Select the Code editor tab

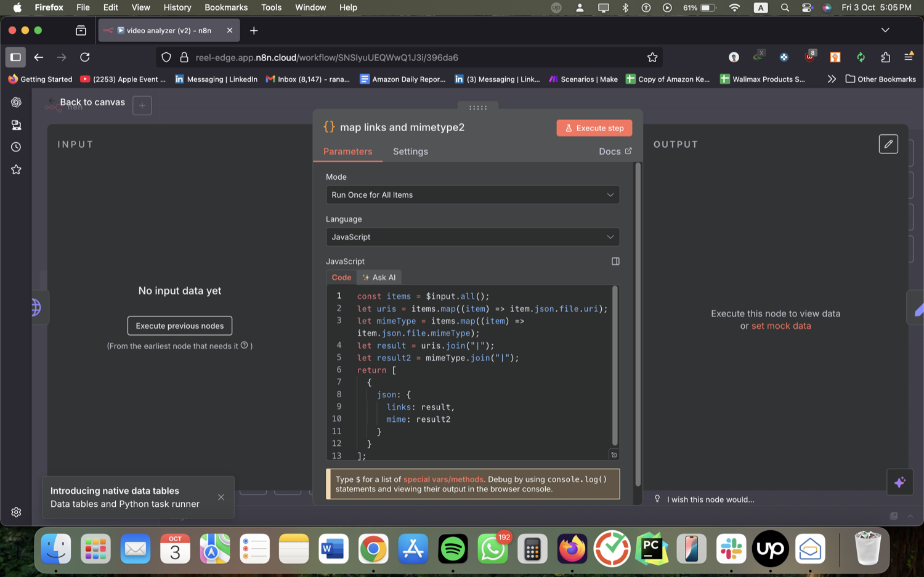point(341,277)
